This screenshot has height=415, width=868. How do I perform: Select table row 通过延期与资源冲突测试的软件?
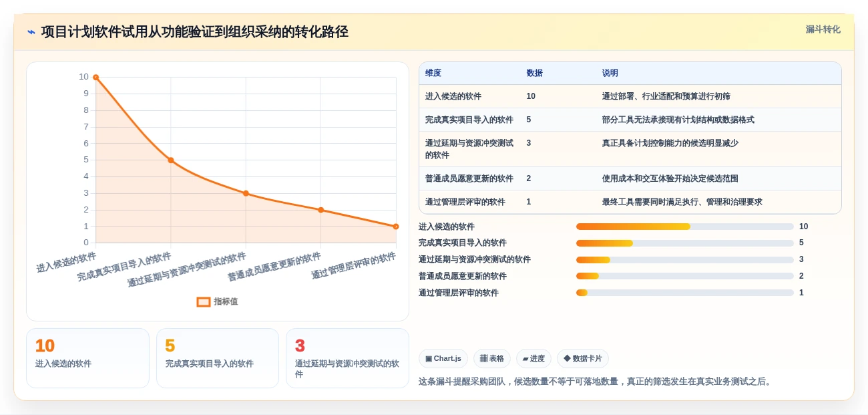tap(630, 149)
